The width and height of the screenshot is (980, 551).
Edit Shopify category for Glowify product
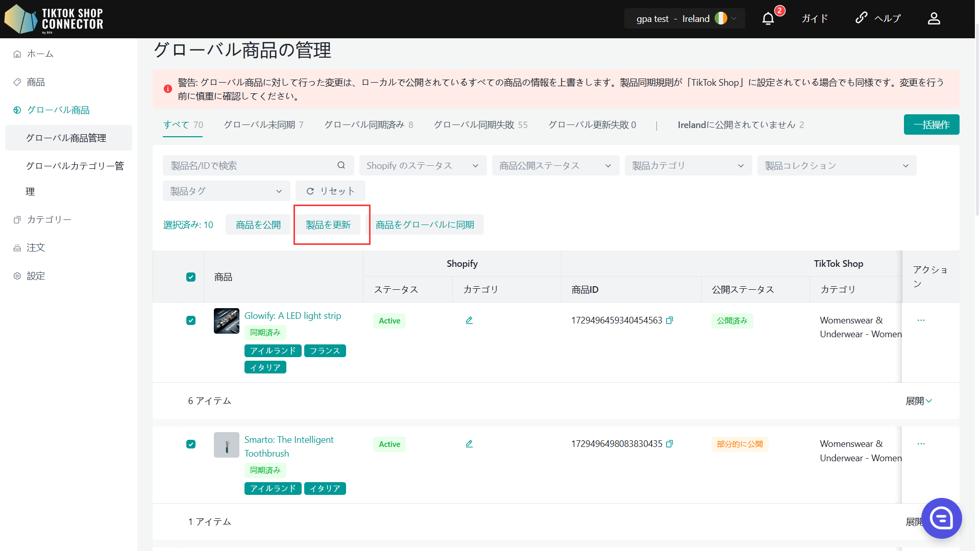pyautogui.click(x=469, y=320)
